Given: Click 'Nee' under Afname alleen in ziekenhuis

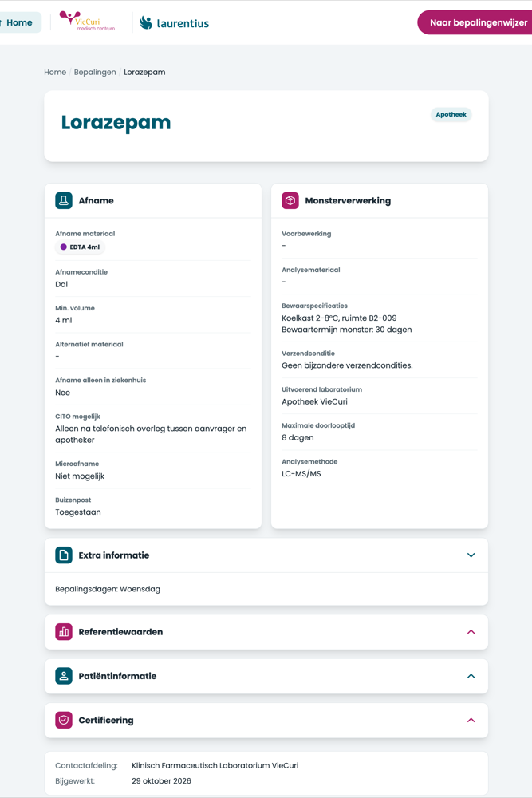Looking at the screenshot, I should click(x=62, y=393).
